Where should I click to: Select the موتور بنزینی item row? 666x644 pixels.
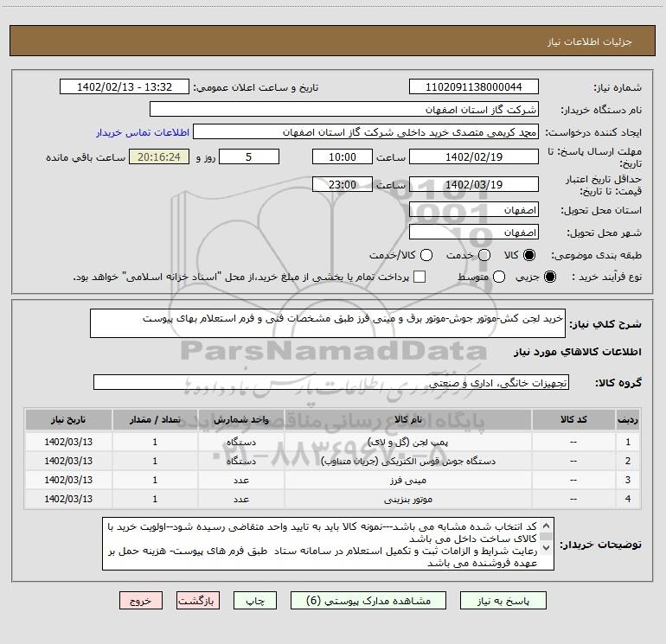click(x=333, y=499)
